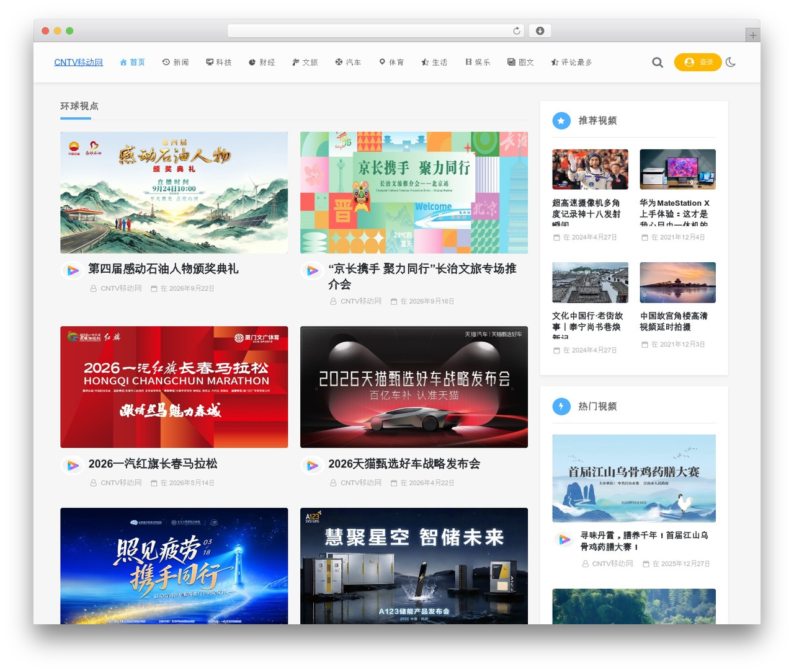
Task: Open the 新闻 menu item
Action: [176, 62]
